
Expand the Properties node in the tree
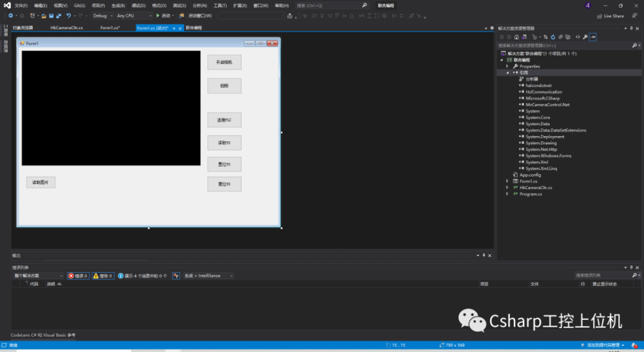click(x=507, y=66)
